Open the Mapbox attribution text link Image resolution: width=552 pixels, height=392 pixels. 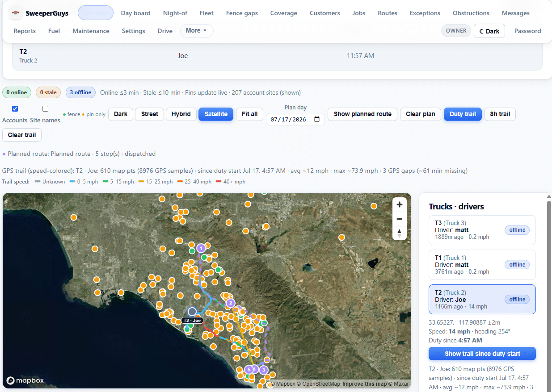click(x=283, y=384)
